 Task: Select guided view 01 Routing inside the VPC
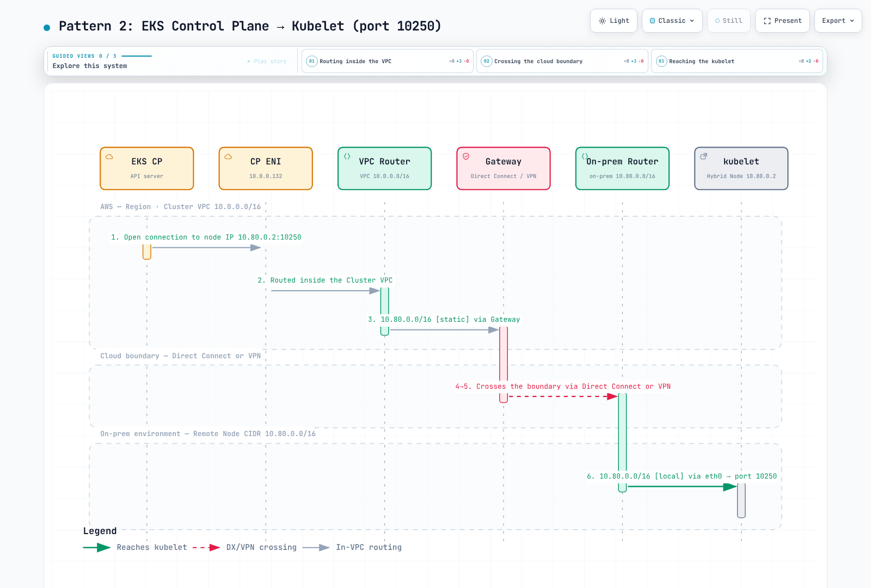(387, 61)
